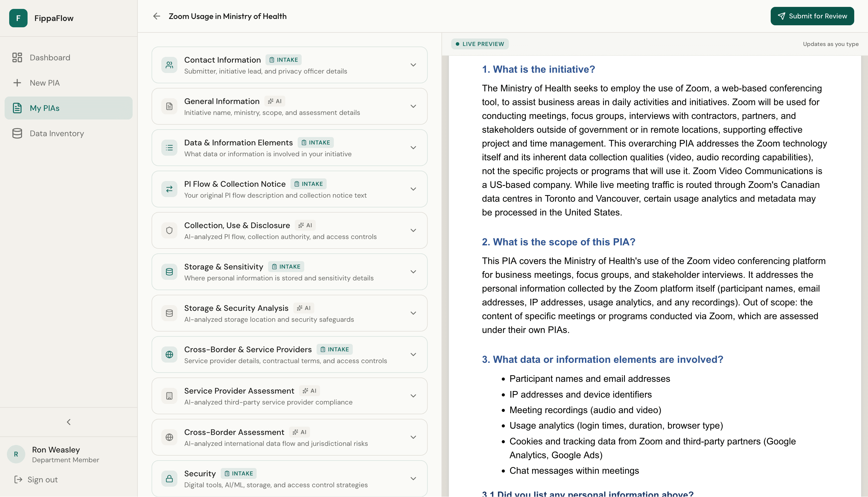The width and height of the screenshot is (868, 497).
Task: Click the LIVE PREVIEW badge
Action: (480, 44)
